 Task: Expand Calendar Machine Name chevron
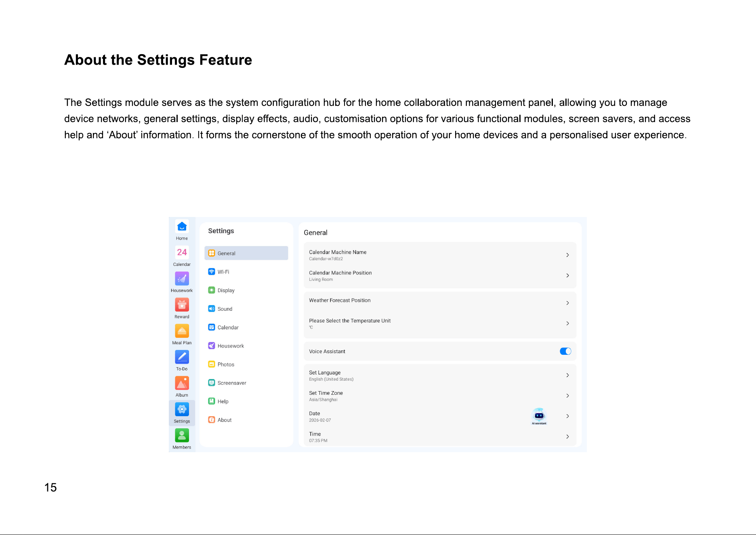pos(567,255)
